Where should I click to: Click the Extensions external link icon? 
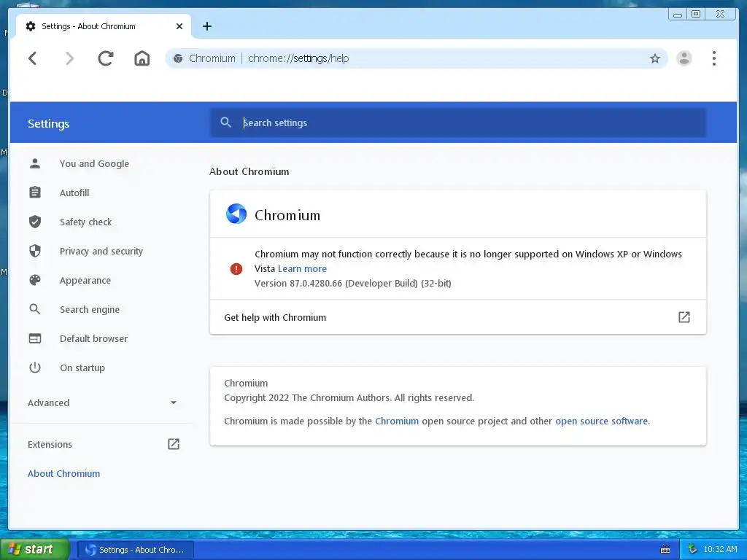point(174,444)
